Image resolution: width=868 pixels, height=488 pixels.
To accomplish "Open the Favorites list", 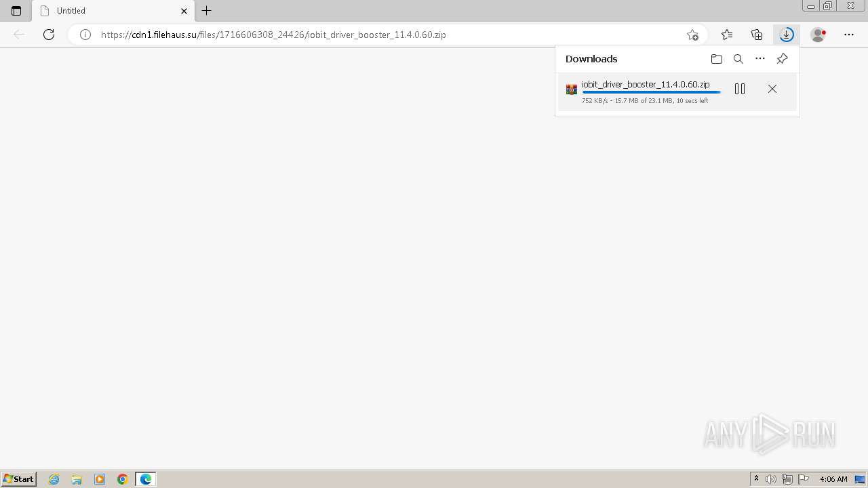I will click(727, 35).
